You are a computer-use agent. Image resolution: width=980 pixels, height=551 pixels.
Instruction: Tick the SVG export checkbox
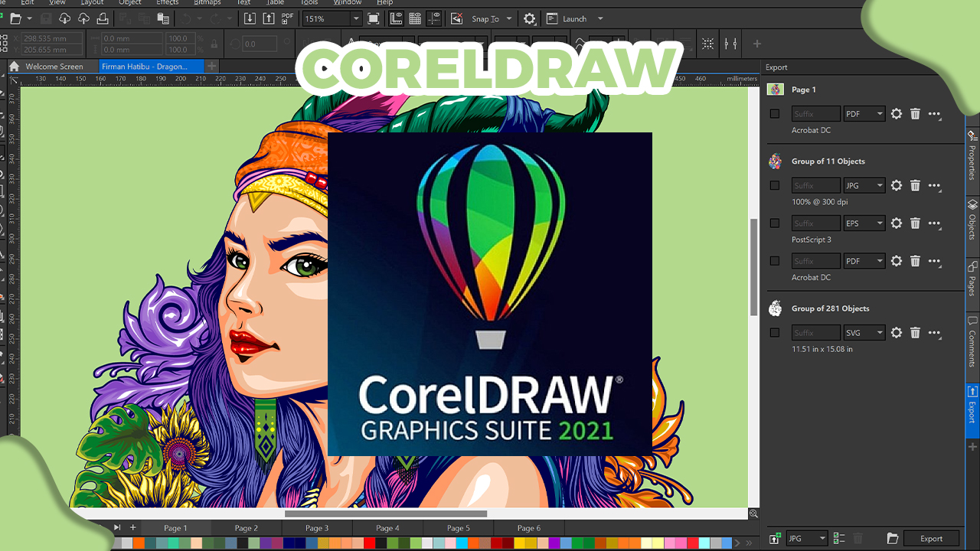(775, 333)
